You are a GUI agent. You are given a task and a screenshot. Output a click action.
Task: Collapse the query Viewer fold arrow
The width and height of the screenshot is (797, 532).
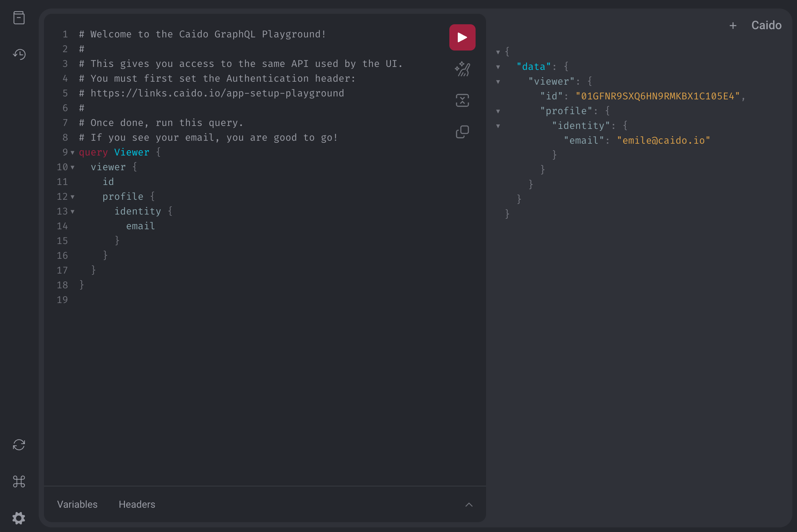pyautogui.click(x=72, y=153)
